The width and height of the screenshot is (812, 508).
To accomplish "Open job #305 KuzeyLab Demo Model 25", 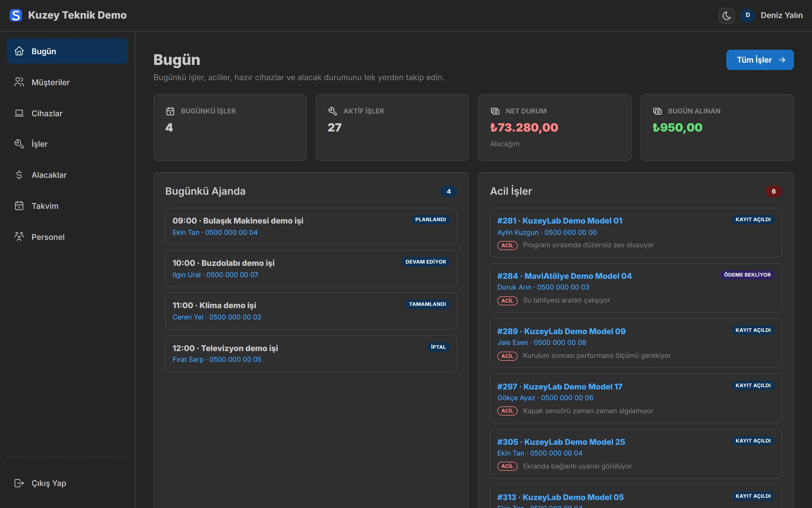I will click(636, 454).
